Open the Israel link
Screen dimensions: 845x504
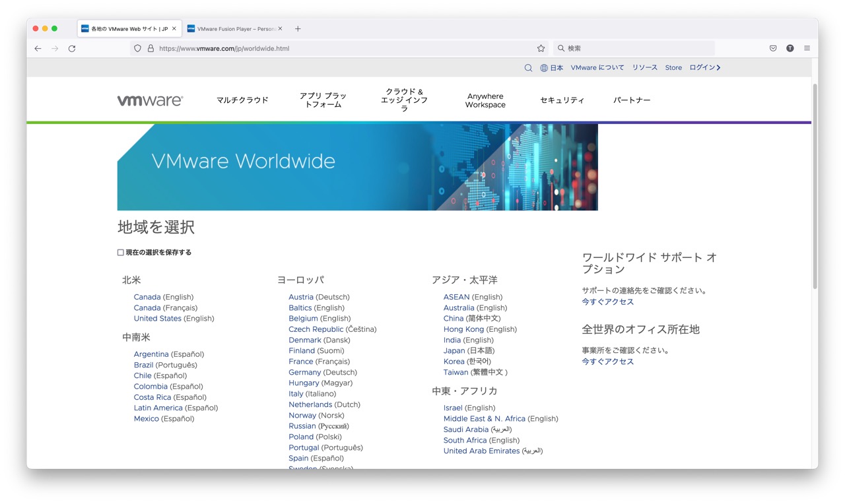coord(453,408)
